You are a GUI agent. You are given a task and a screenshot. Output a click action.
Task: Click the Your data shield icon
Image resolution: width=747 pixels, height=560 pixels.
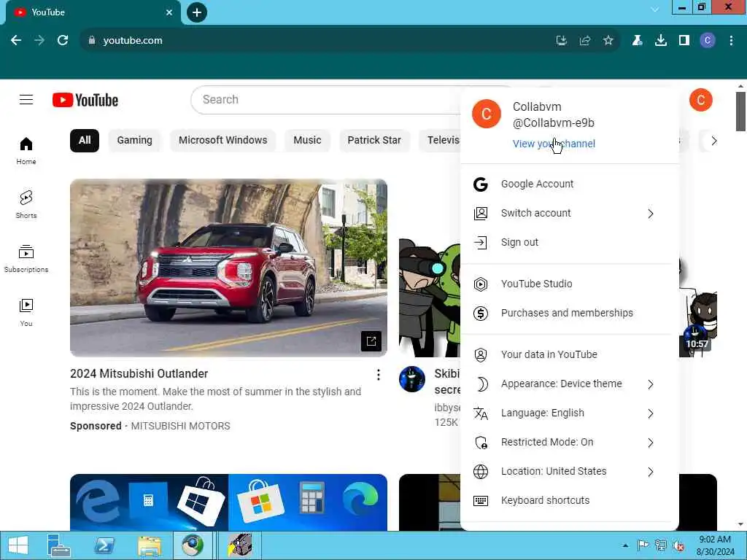pyautogui.click(x=480, y=355)
